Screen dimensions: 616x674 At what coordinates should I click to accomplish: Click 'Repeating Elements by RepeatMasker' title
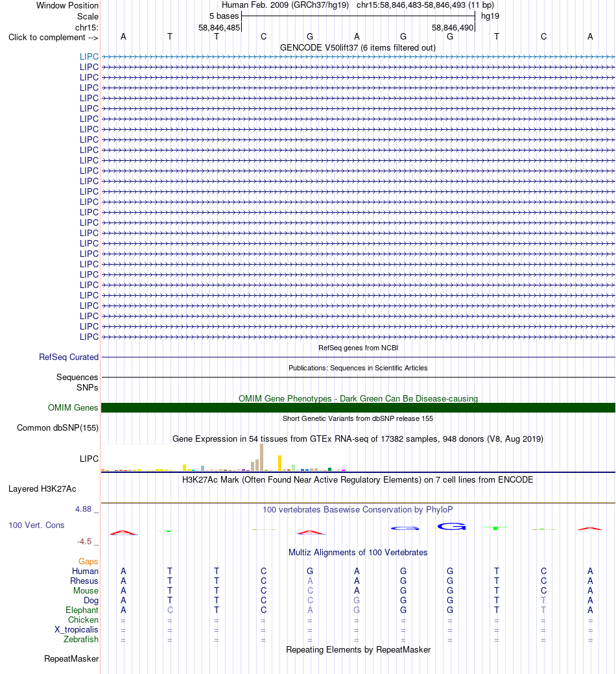pyautogui.click(x=358, y=650)
